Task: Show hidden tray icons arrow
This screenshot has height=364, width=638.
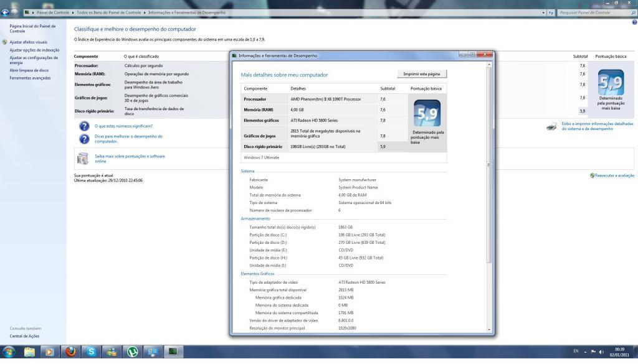Action: click(x=585, y=352)
